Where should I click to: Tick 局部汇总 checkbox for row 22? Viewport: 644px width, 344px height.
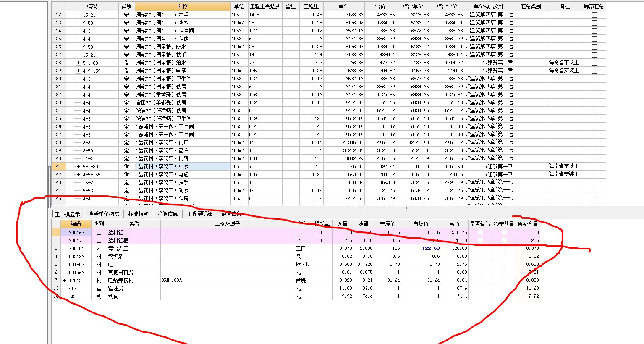[x=594, y=15]
